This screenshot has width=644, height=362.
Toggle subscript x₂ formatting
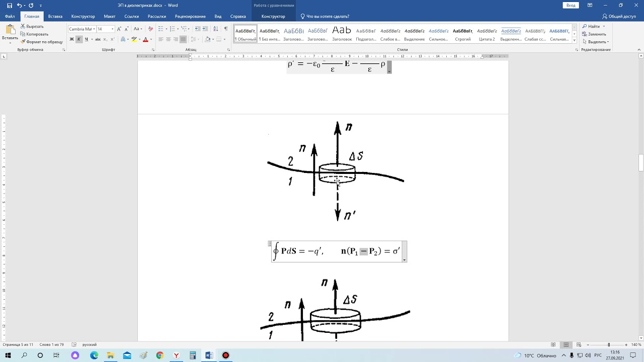pyautogui.click(x=104, y=39)
